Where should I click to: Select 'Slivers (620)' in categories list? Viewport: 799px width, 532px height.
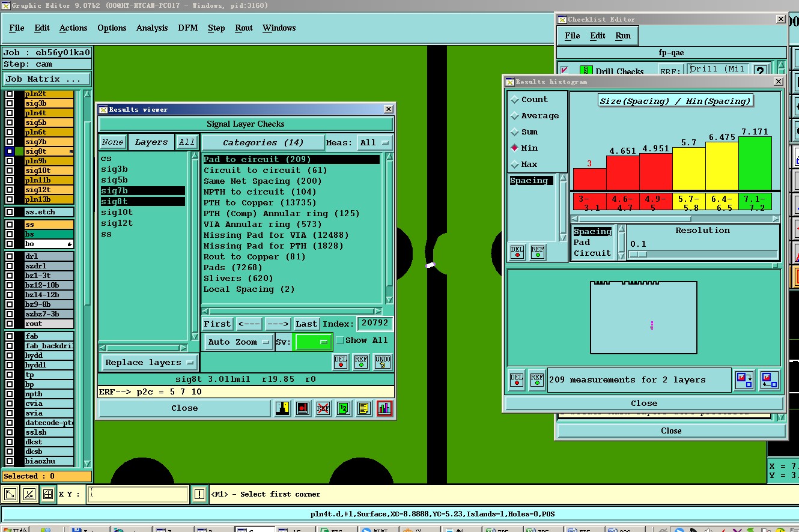238,279
